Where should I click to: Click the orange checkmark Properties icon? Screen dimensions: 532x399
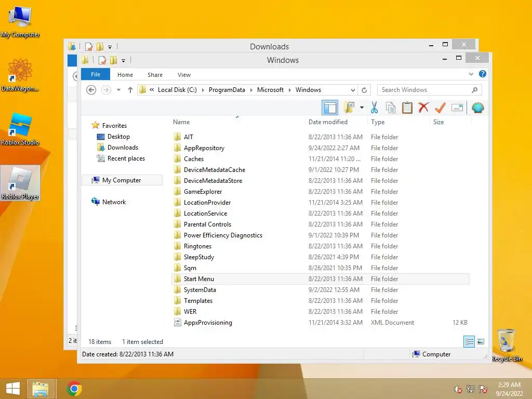pos(440,108)
